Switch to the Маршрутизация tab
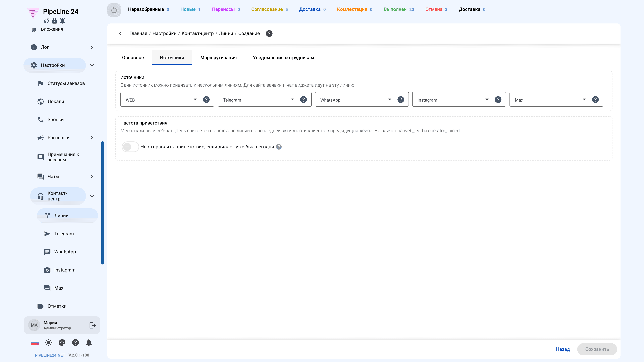Image resolution: width=644 pixels, height=362 pixels. 218,57
